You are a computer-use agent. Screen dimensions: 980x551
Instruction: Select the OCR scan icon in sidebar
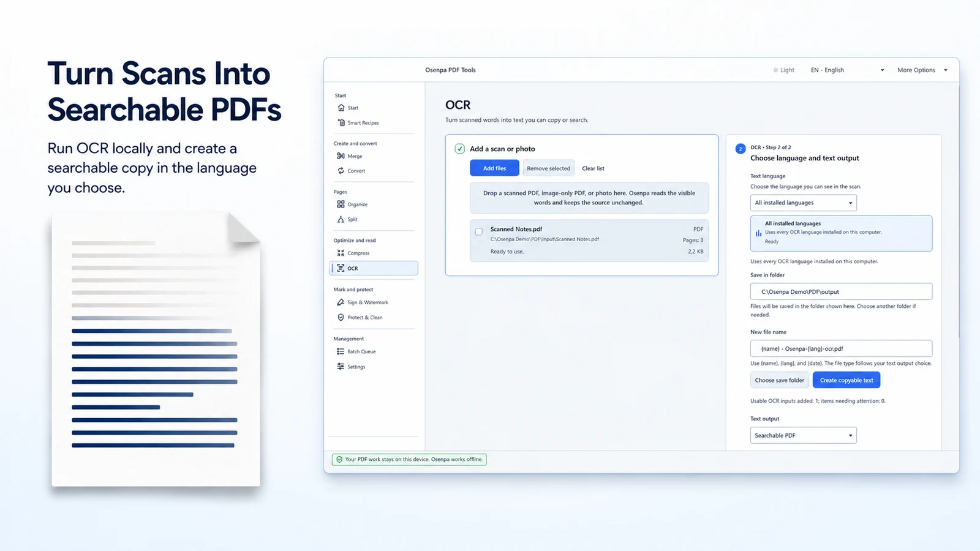[x=341, y=268]
